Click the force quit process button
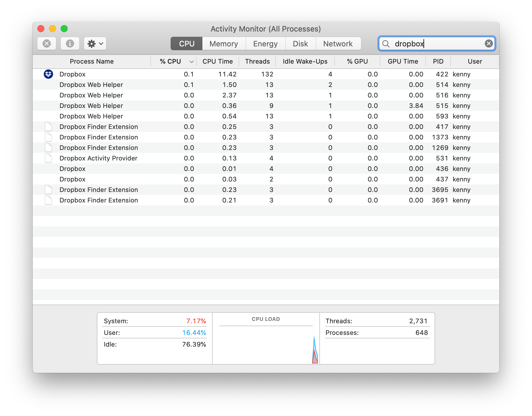This screenshot has width=532, height=416. point(47,44)
